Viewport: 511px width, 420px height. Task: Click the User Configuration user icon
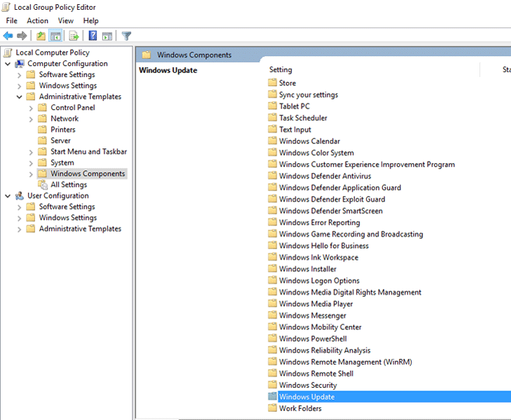[x=20, y=195]
